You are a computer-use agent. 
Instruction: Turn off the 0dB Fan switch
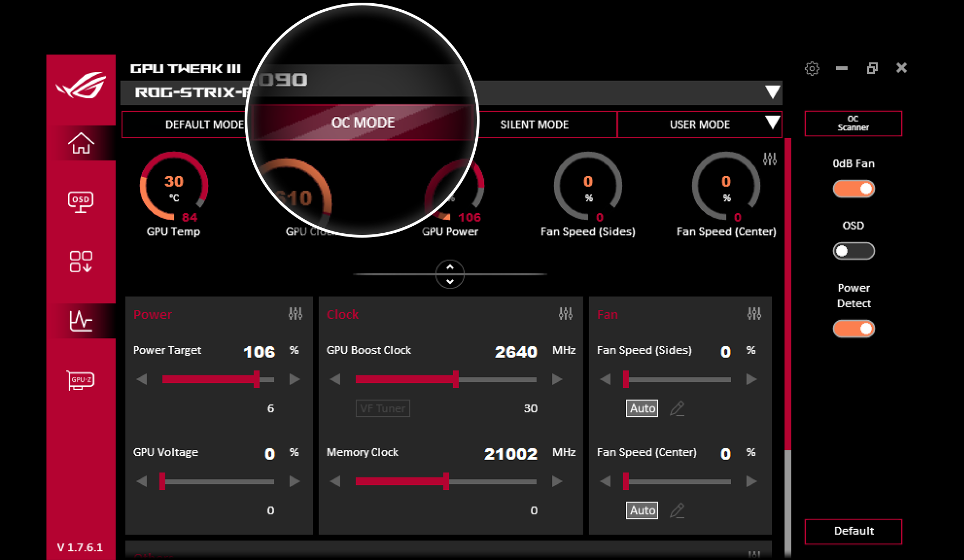pos(853,189)
